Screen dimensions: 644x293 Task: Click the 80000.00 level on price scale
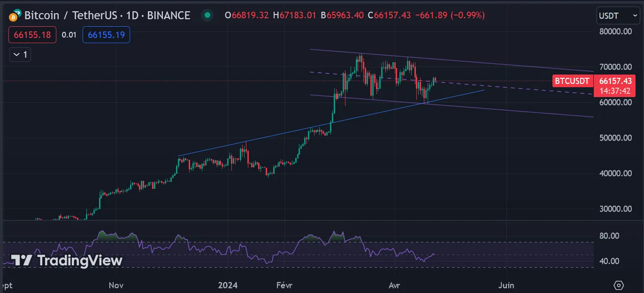616,31
